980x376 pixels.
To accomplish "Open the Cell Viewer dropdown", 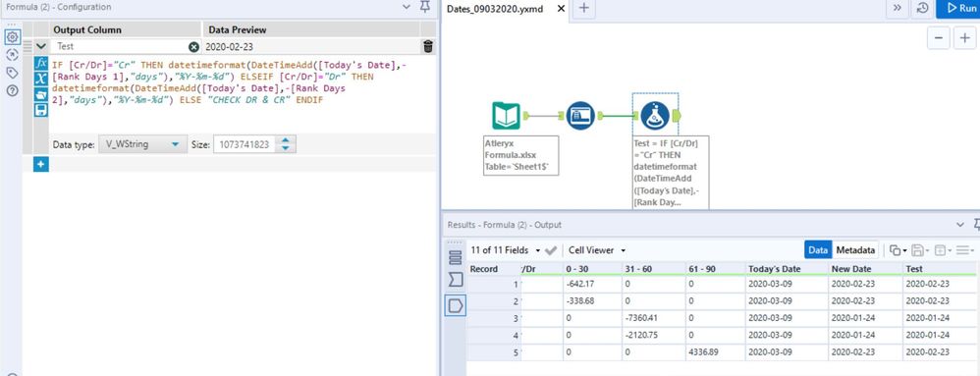I will [597, 249].
